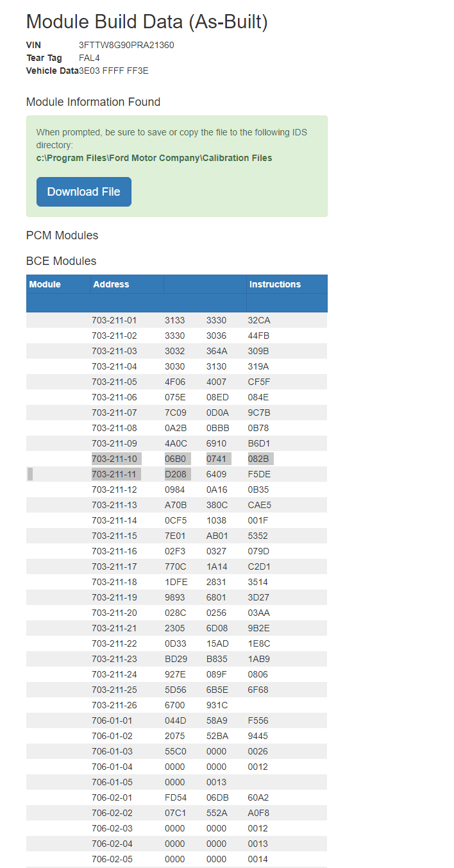Select address row 706-01-01
The width and height of the screenshot is (454, 868).
[x=176, y=720]
